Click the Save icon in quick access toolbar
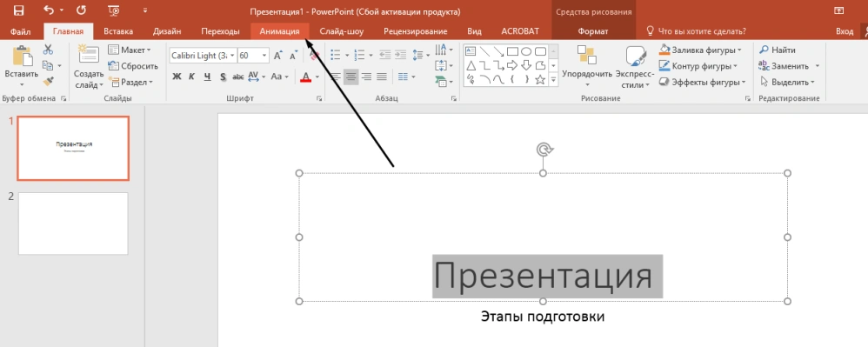This screenshot has height=347, width=868. coord(19,10)
